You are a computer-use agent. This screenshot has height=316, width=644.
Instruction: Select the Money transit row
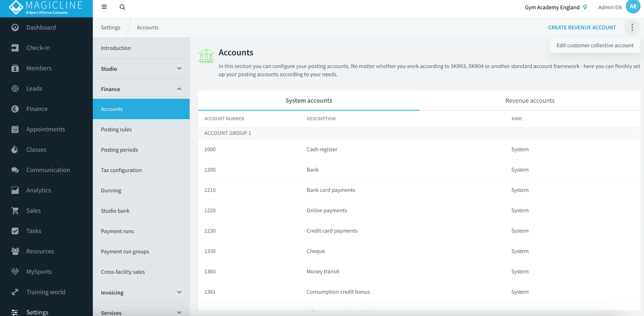(x=419, y=272)
